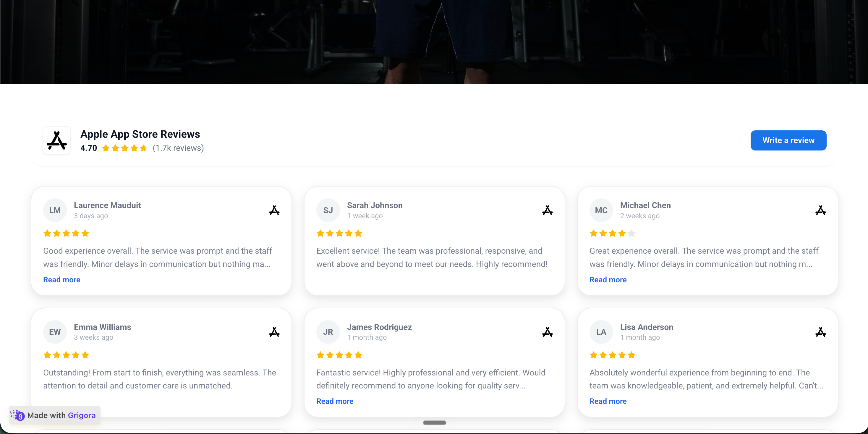Click Lisa Anderson's '1 month ago' timestamp
The image size is (868, 434).
pyautogui.click(x=640, y=337)
